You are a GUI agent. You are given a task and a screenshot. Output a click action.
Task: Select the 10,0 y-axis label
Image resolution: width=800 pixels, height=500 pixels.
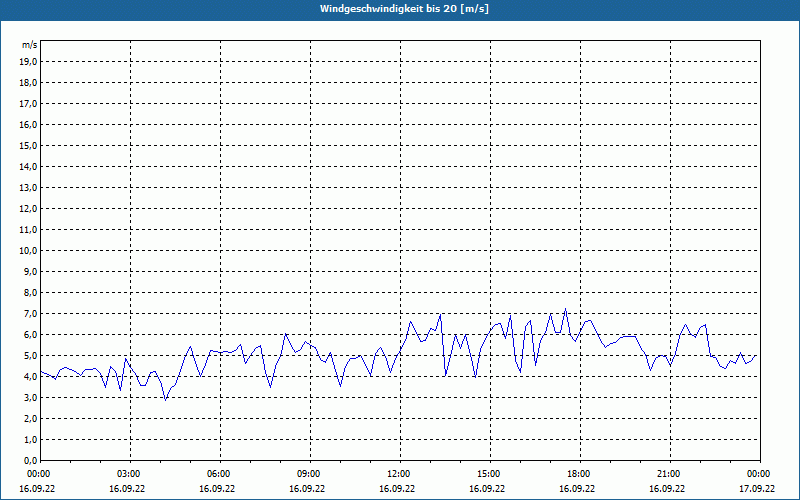point(28,251)
